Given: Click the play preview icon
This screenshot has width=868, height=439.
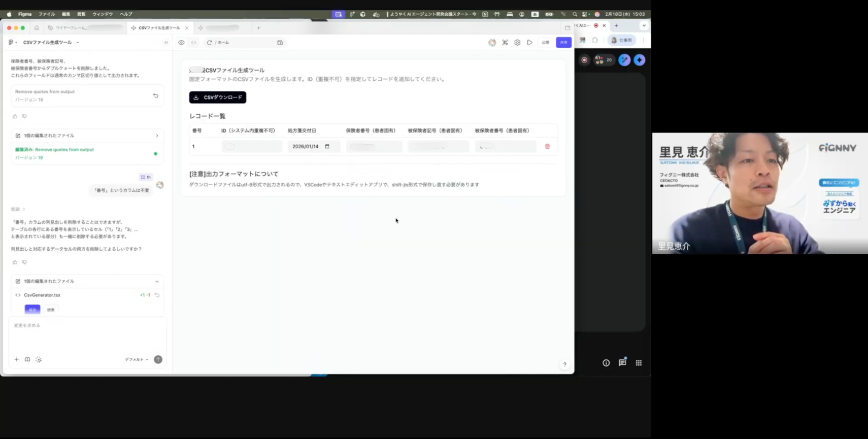Looking at the screenshot, I should point(530,43).
